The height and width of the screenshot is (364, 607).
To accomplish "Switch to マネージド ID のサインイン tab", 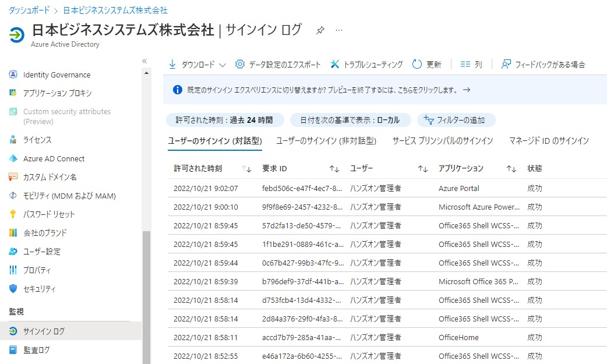I will click(549, 141).
